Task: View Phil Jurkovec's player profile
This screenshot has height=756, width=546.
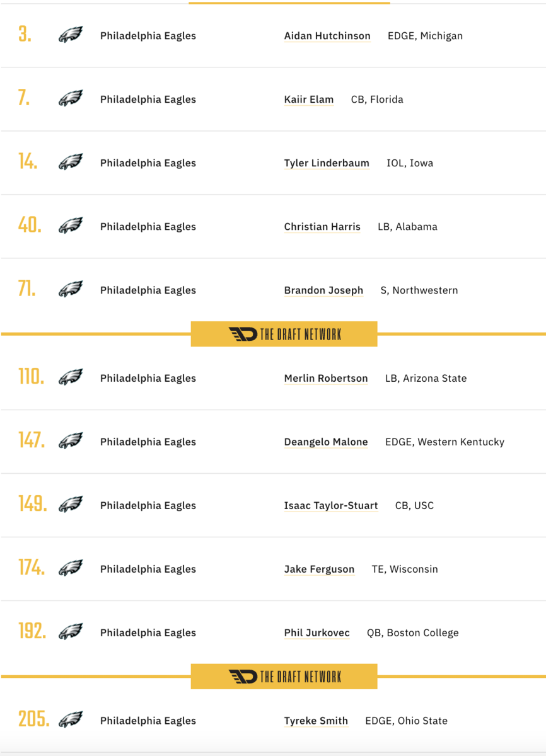Action: (x=317, y=633)
